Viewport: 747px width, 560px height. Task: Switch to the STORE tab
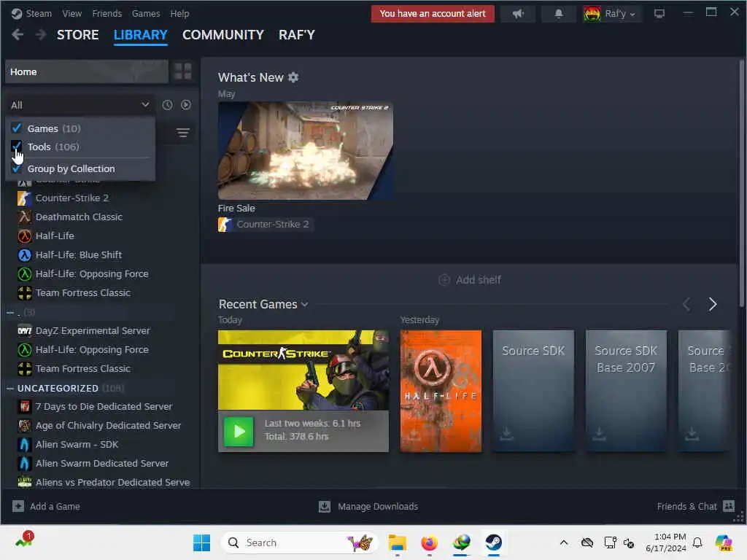pyautogui.click(x=77, y=35)
